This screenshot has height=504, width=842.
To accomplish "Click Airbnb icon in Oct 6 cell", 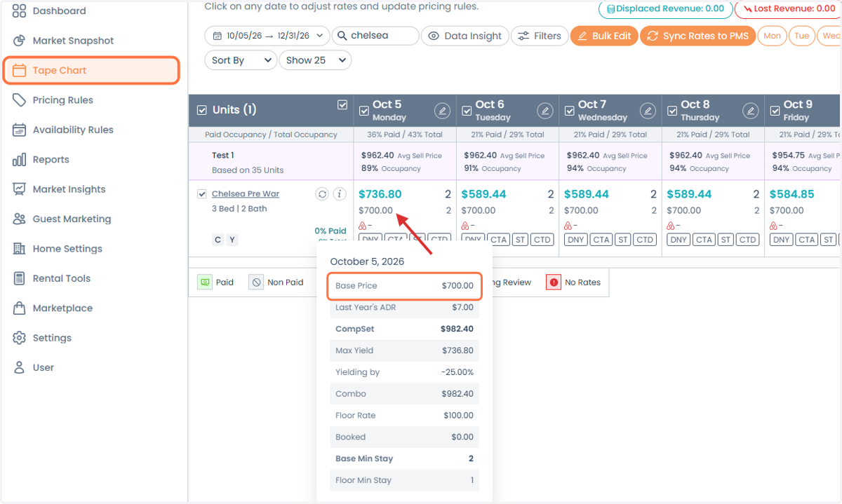I will [x=465, y=226].
